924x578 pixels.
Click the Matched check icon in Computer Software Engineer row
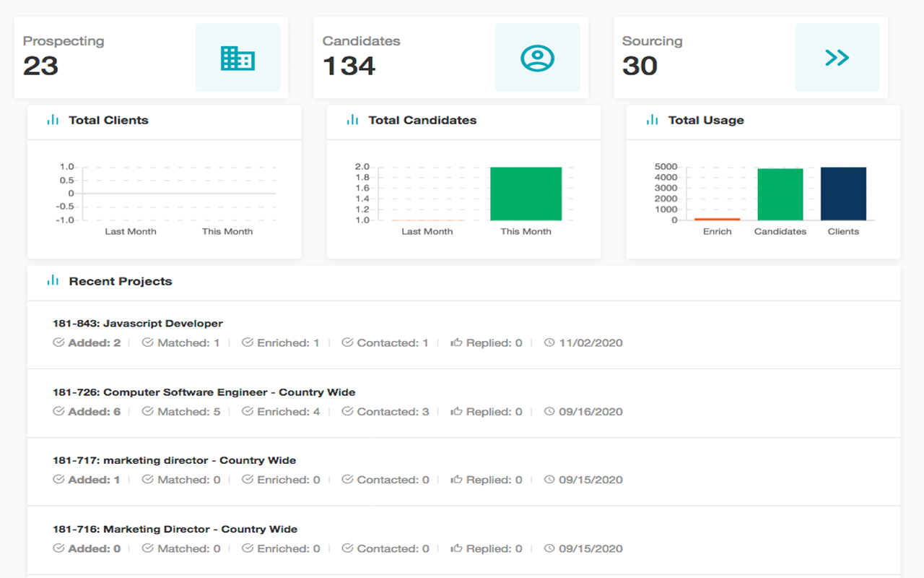tap(148, 411)
